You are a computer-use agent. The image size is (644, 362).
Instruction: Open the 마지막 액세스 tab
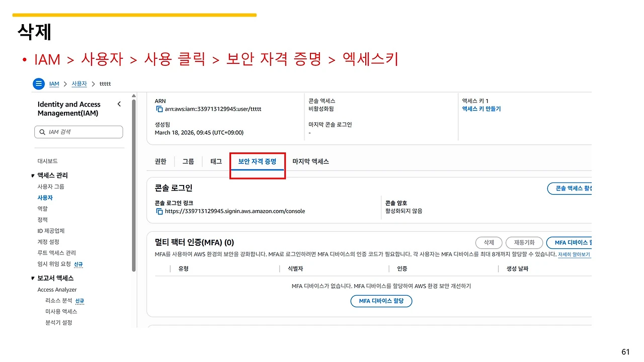[x=310, y=161]
